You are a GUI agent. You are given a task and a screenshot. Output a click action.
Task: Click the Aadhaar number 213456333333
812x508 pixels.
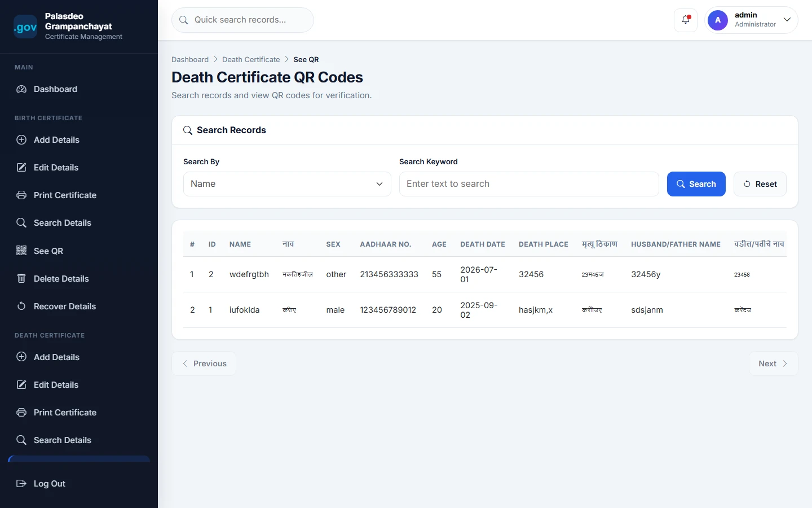click(x=389, y=274)
